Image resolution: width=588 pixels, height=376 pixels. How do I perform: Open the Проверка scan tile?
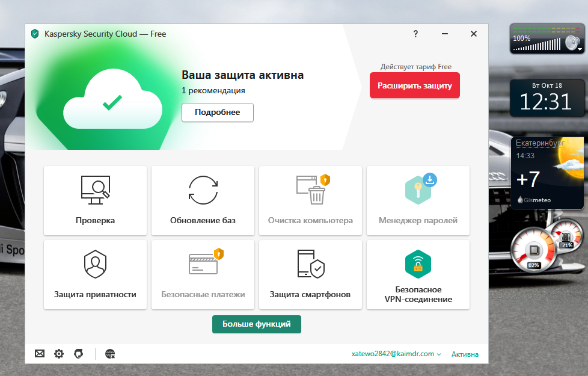(x=95, y=201)
